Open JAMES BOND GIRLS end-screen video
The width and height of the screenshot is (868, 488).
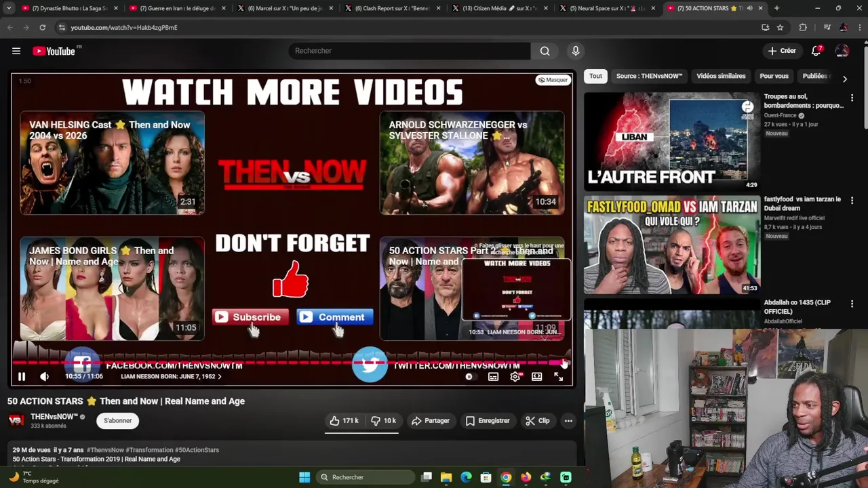click(x=112, y=289)
